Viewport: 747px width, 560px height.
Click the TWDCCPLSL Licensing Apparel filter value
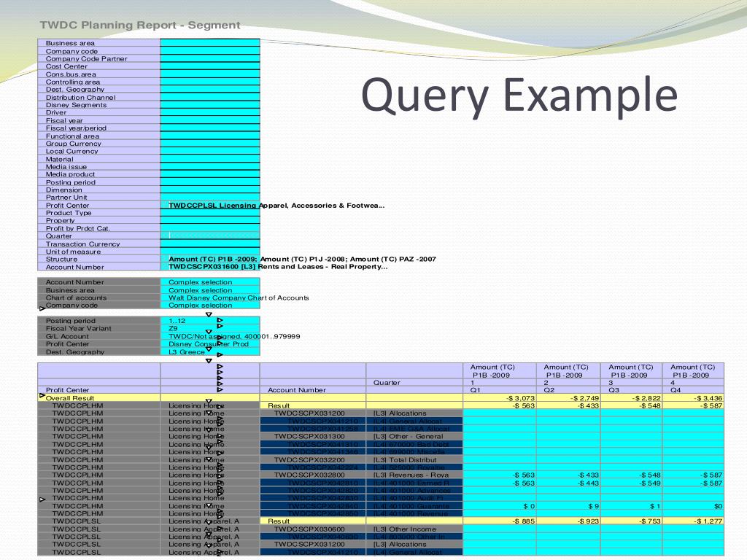pos(276,205)
